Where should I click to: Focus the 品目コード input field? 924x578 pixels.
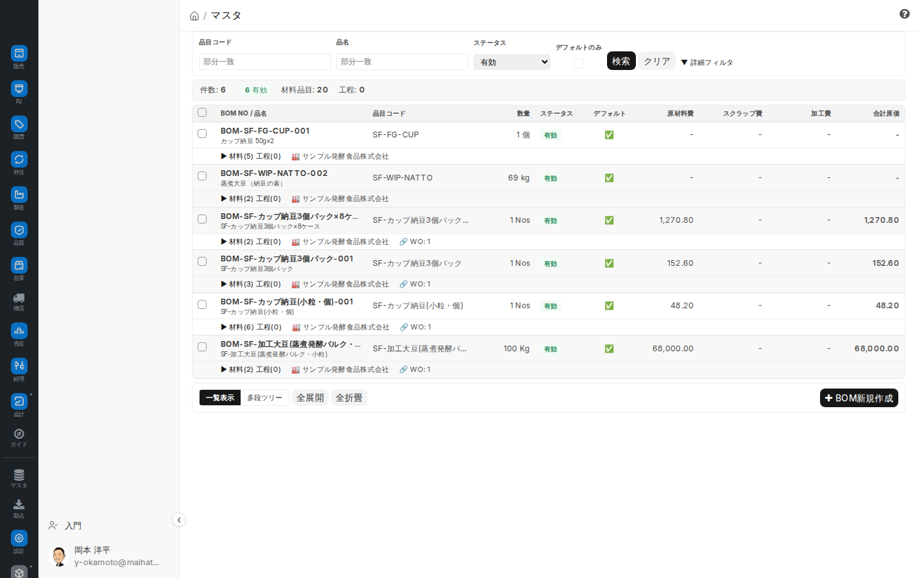(265, 62)
